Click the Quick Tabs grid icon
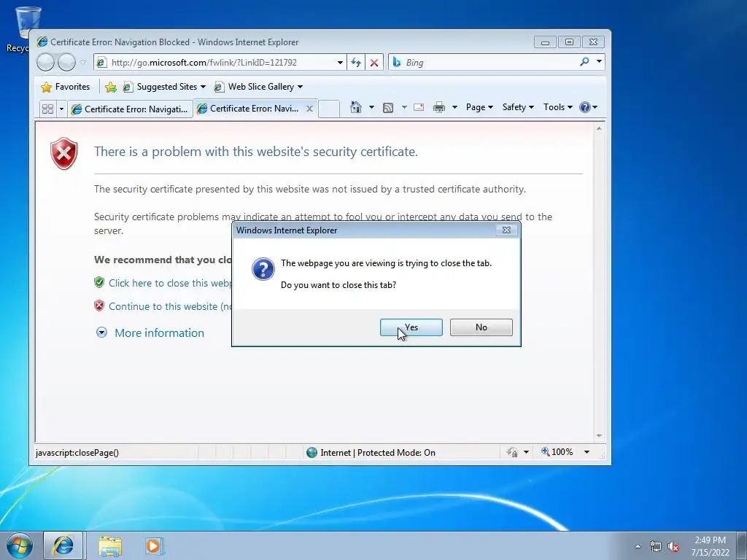This screenshot has height=560, width=747. click(x=47, y=109)
